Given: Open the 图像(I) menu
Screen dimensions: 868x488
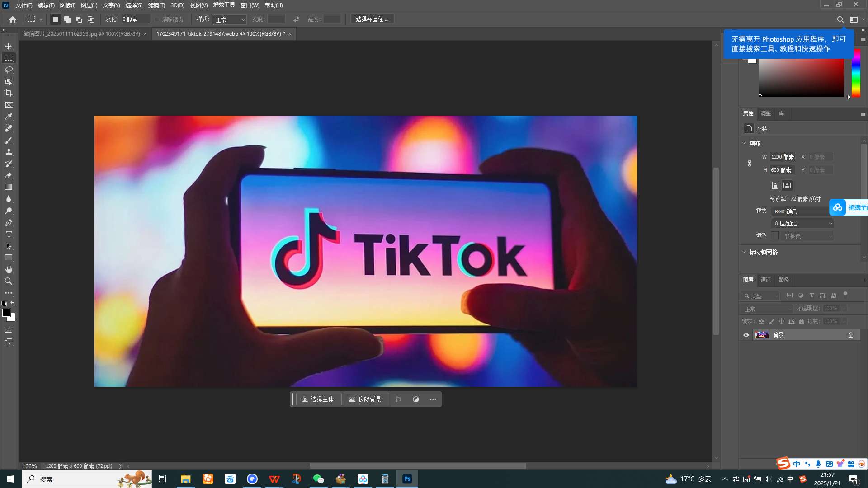Looking at the screenshot, I should click(67, 5).
